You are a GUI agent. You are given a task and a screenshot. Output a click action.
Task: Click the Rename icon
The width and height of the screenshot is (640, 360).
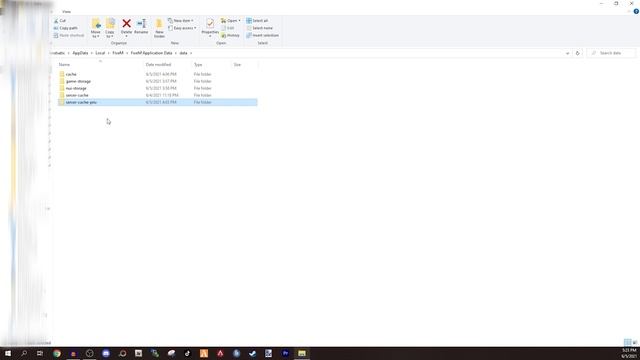(141, 24)
